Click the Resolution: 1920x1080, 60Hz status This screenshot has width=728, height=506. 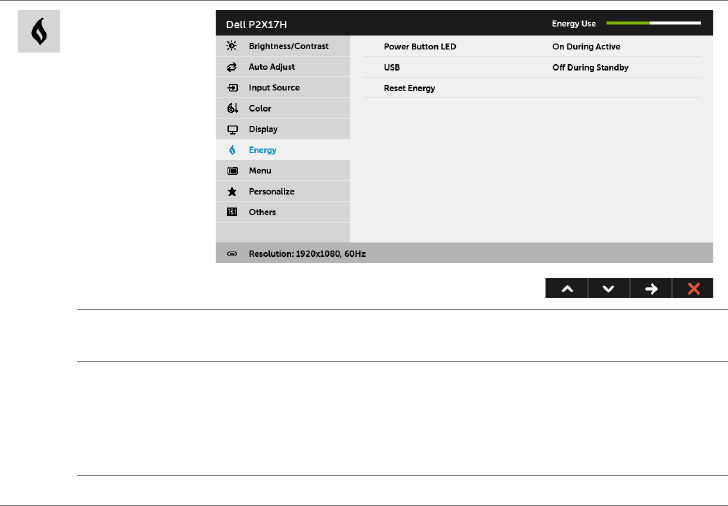(x=307, y=253)
